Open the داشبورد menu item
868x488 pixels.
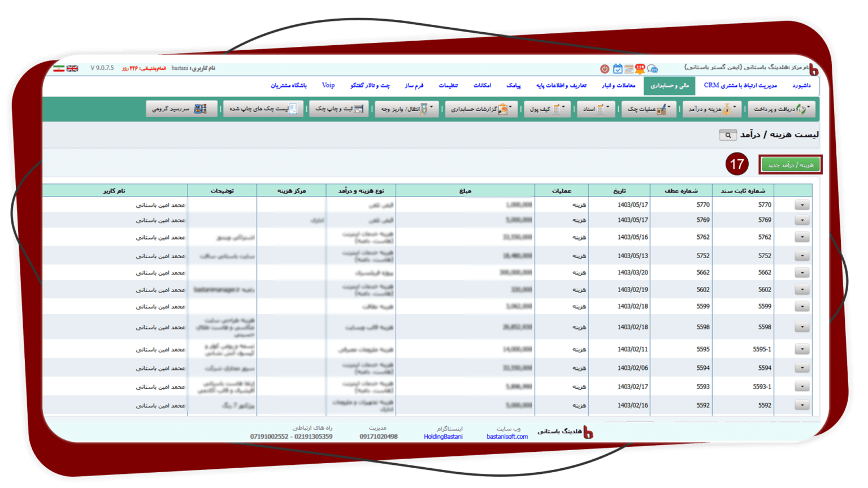click(x=801, y=85)
